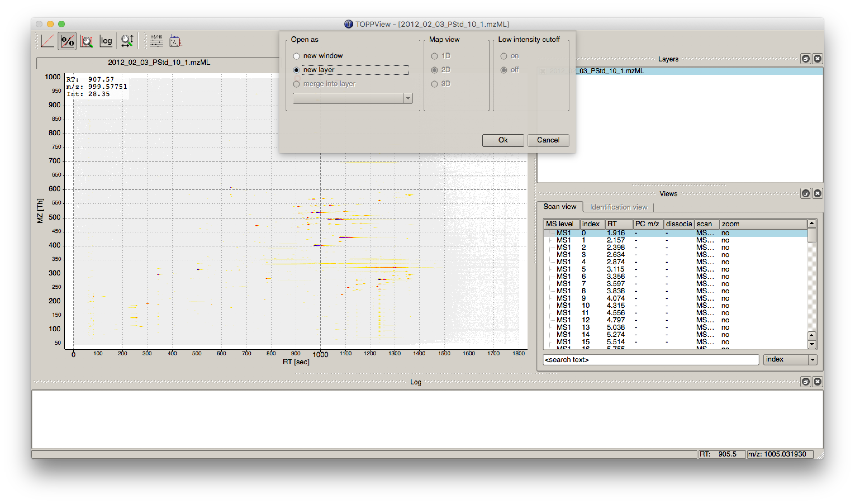Screen dimensions: 855x504
Task: Click the RT cell '5.274'
Action: (615, 335)
